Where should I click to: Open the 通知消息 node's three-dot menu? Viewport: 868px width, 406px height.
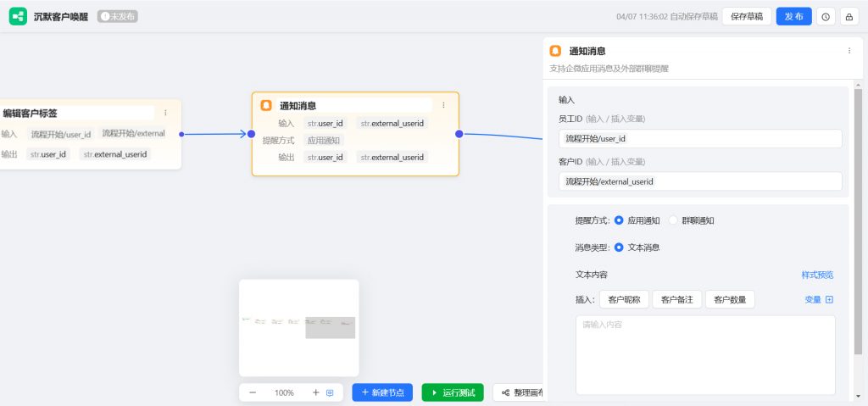click(x=443, y=105)
